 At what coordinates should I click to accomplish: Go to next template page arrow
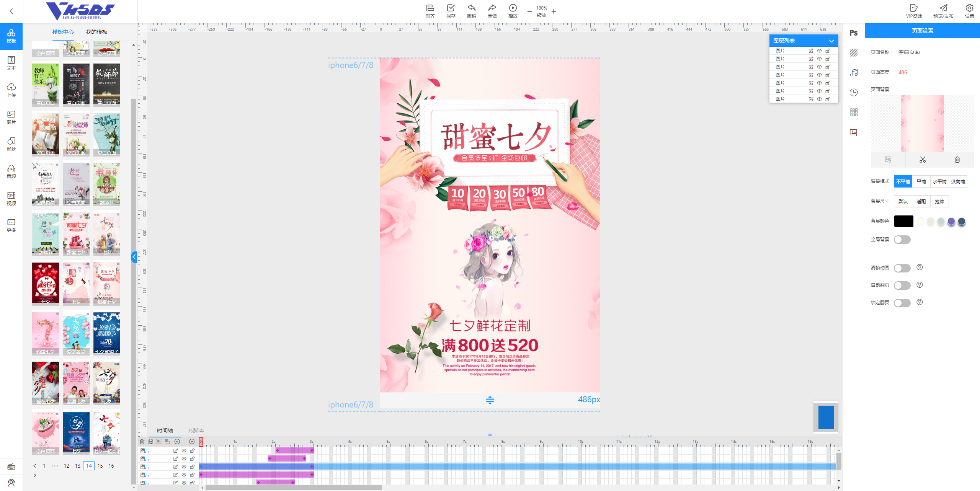coord(35,475)
